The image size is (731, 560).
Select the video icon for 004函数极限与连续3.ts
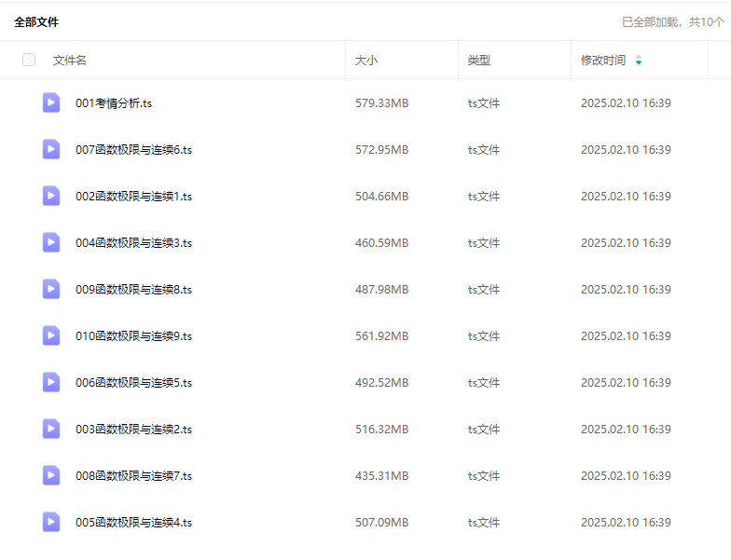point(51,242)
